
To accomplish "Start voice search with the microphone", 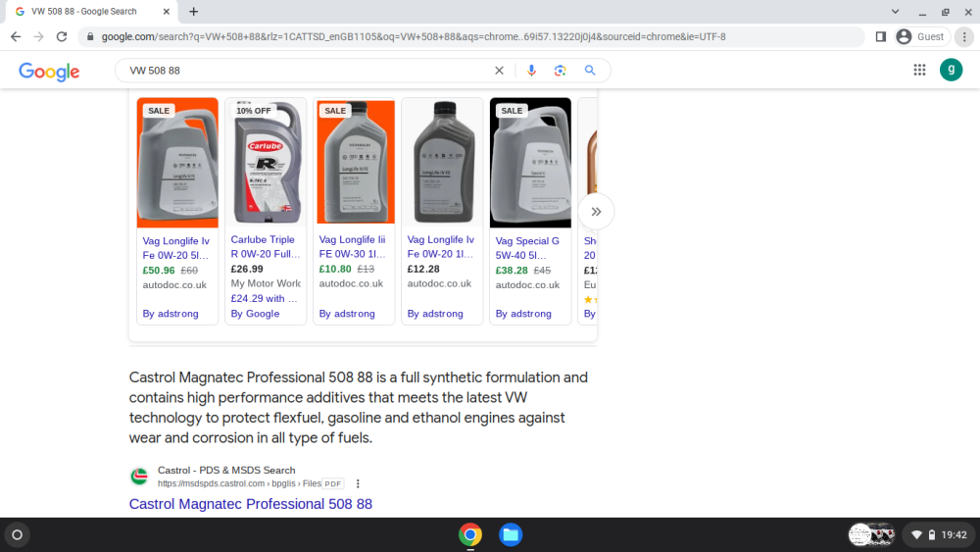I will click(x=531, y=71).
